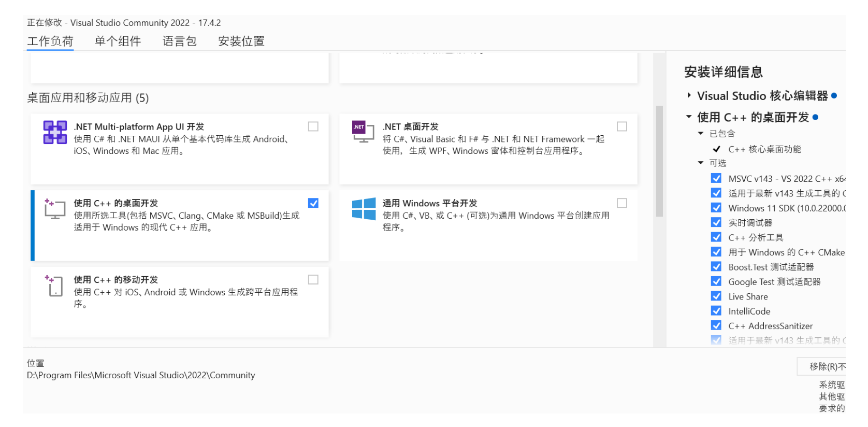Enable the 通用 Windows 平台开发 workload checkbox
Screen dimensions: 868x427
tap(622, 203)
